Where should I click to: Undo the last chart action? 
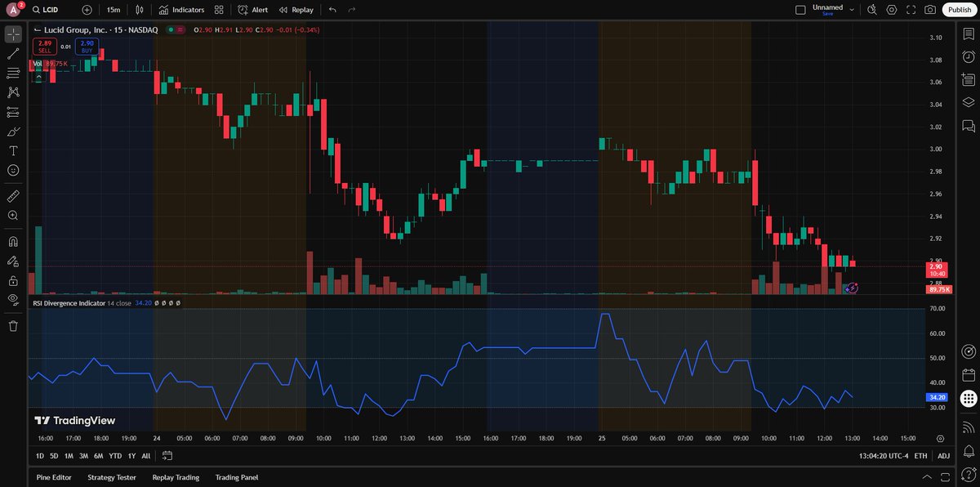click(332, 10)
